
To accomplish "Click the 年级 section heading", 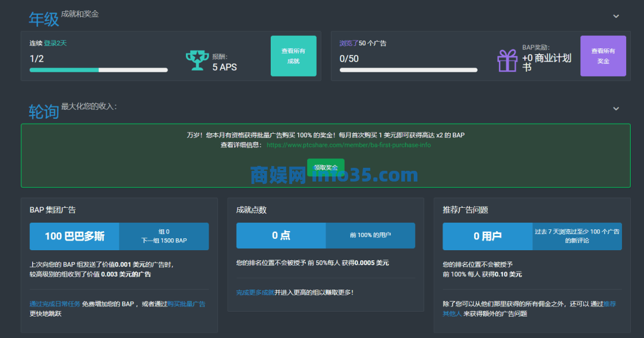I will pyautogui.click(x=44, y=19).
